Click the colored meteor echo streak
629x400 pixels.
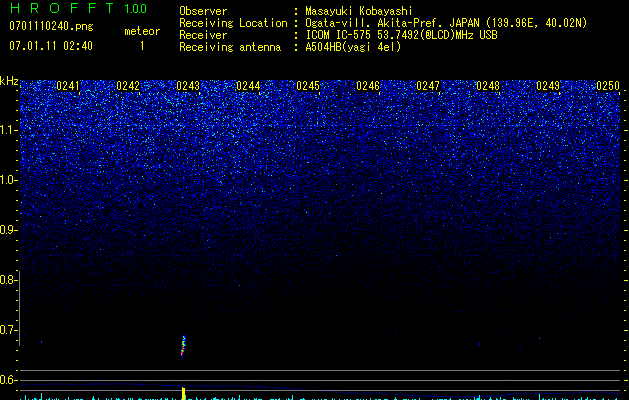183,346
